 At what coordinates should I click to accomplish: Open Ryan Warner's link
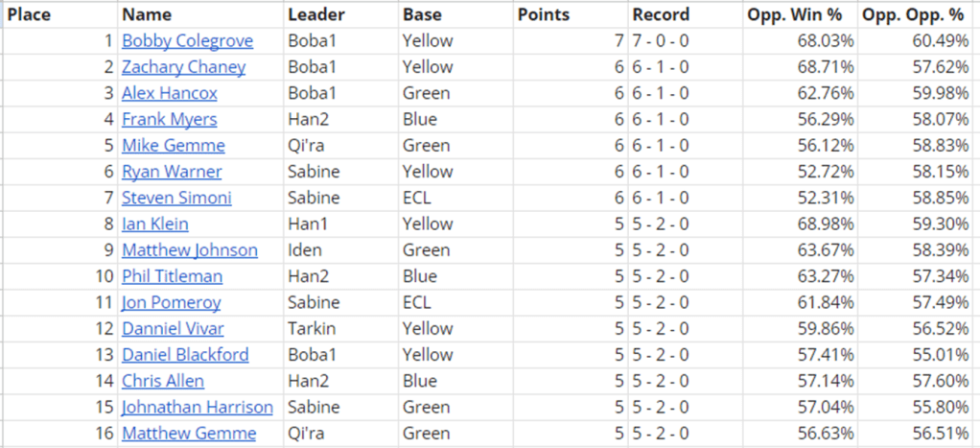pos(172,172)
